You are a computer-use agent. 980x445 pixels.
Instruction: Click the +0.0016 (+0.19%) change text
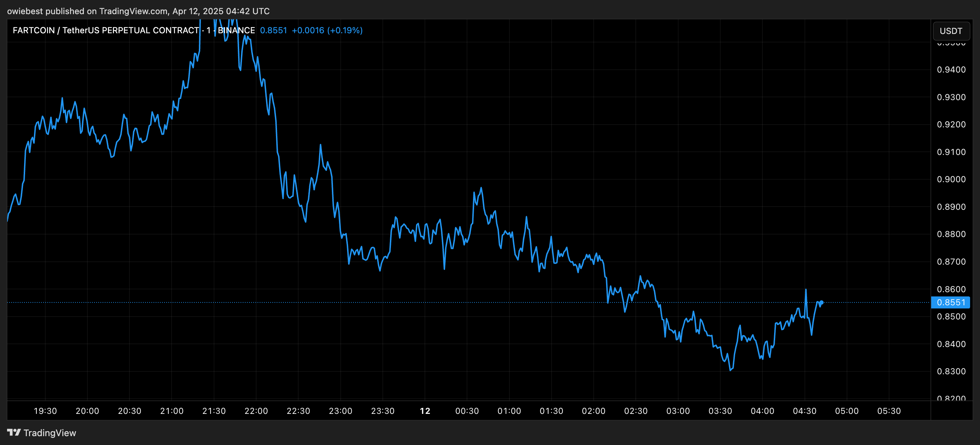tap(327, 30)
